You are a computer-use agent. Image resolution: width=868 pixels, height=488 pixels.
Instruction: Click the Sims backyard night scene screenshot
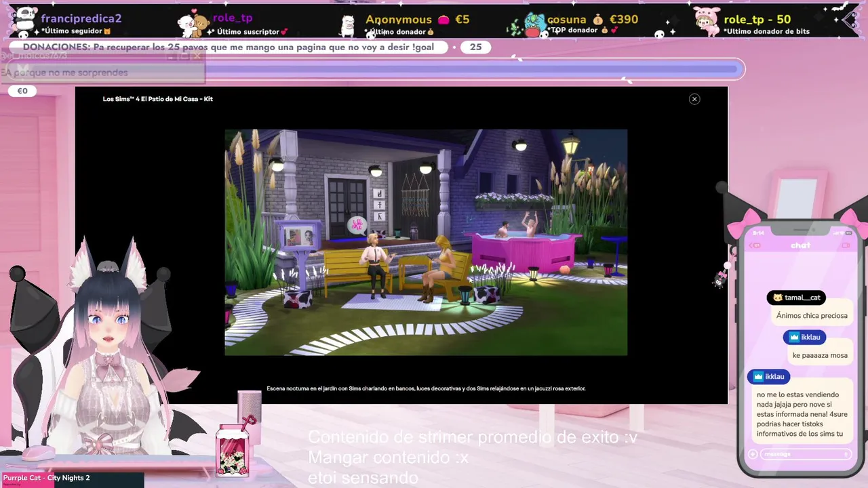(426, 242)
